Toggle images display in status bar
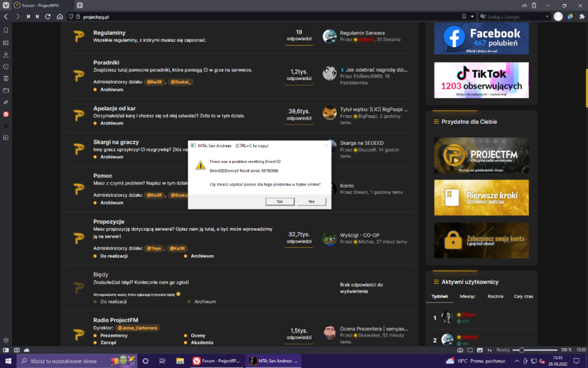The image size is (588, 368). click(480, 350)
